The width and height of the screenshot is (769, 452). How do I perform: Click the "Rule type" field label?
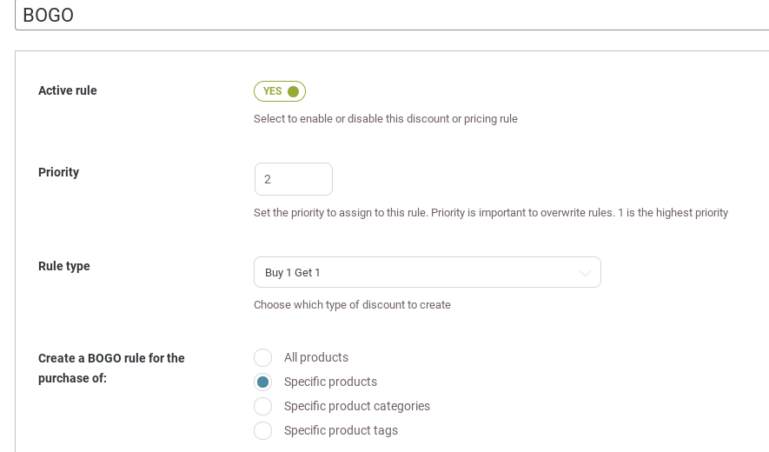pyautogui.click(x=64, y=265)
